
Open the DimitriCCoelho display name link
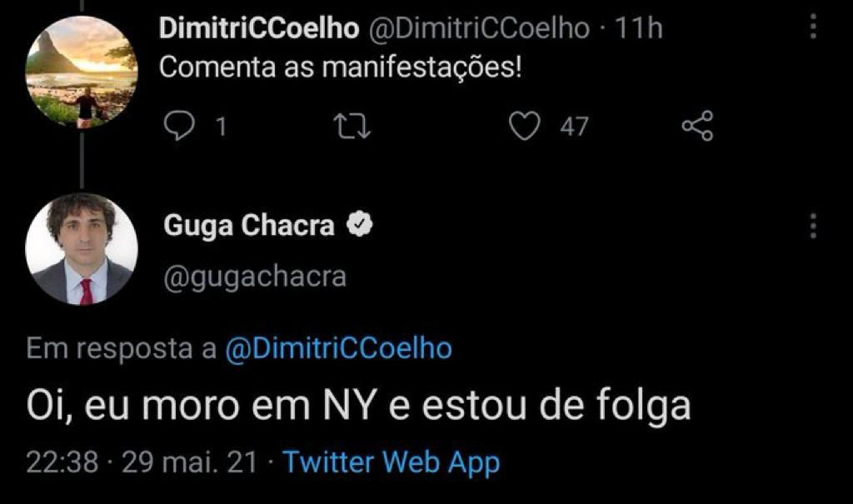258,29
